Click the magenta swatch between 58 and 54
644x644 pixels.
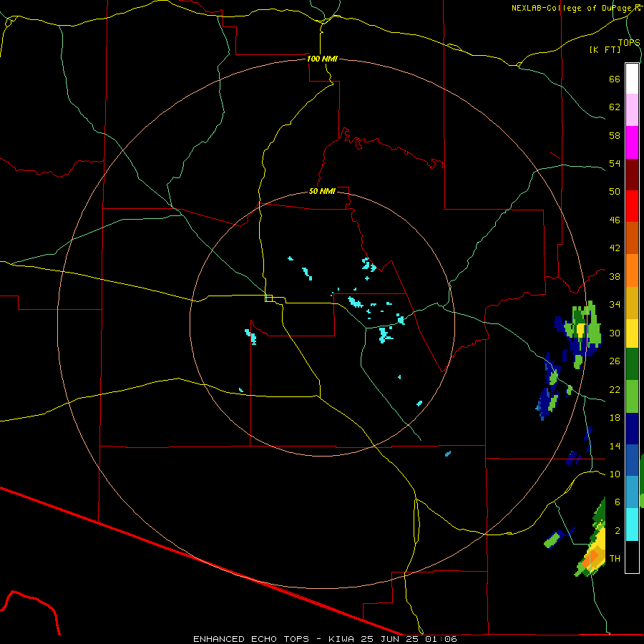click(x=632, y=142)
